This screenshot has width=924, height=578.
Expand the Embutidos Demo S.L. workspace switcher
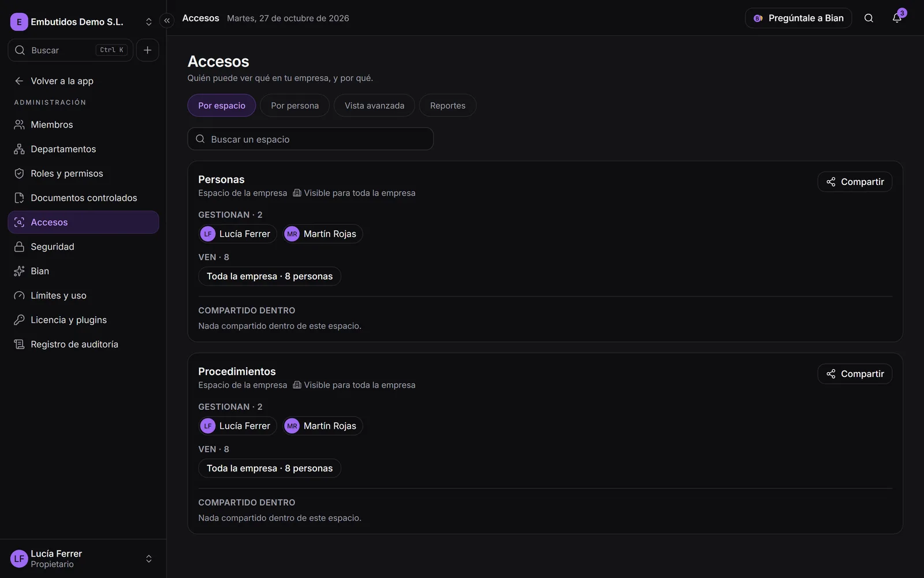(148, 22)
